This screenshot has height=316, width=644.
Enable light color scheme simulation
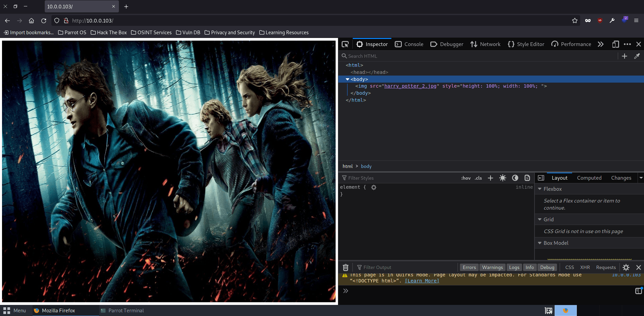pyautogui.click(x=503, y=178)
